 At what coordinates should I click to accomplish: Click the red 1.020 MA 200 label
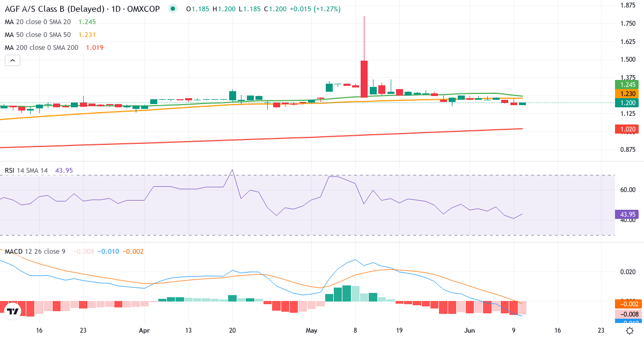pyautogui.click(x=628, y=129)
